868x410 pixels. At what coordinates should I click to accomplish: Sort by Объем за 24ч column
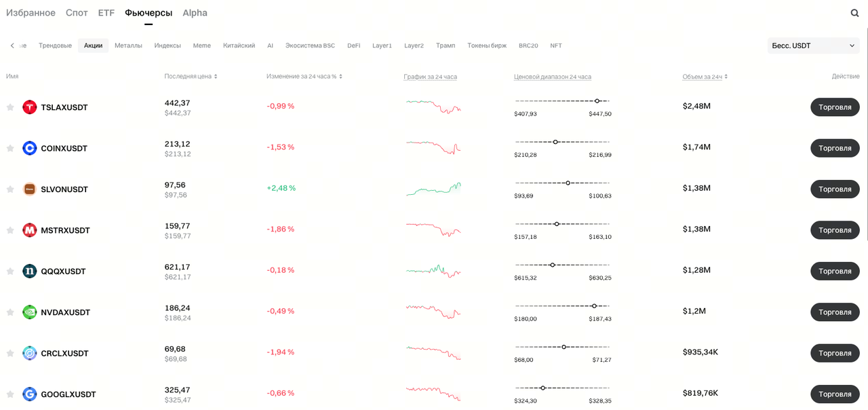pos(705,77)
